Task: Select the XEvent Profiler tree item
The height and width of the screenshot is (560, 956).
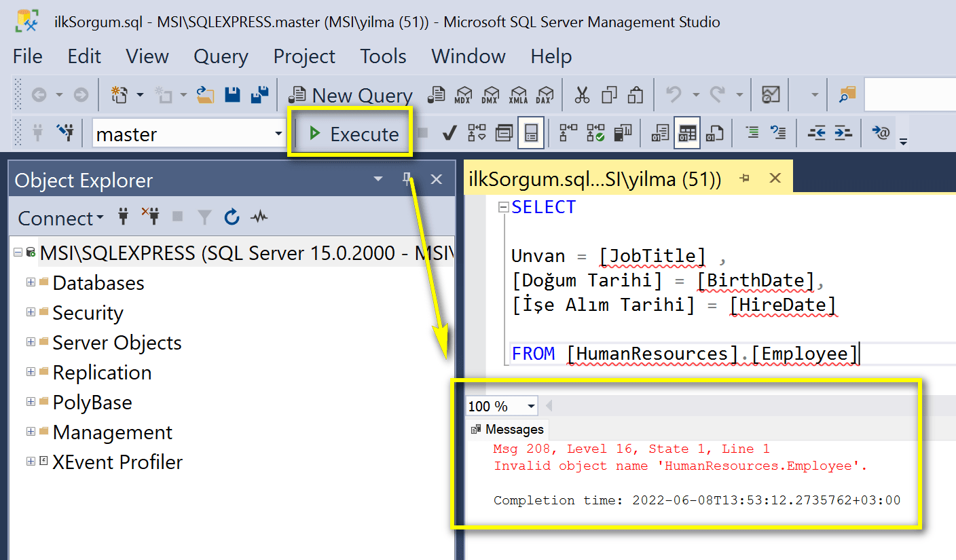Action: tap(117, 462)
